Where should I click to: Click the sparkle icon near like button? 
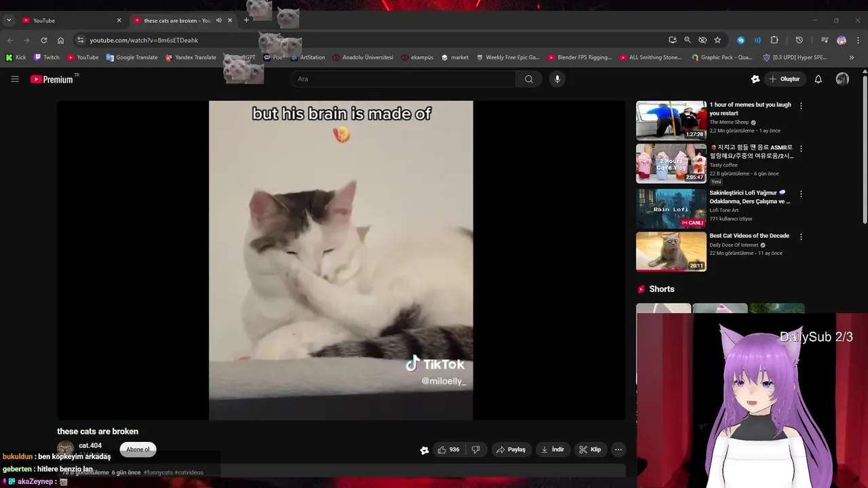click(425, 450)
